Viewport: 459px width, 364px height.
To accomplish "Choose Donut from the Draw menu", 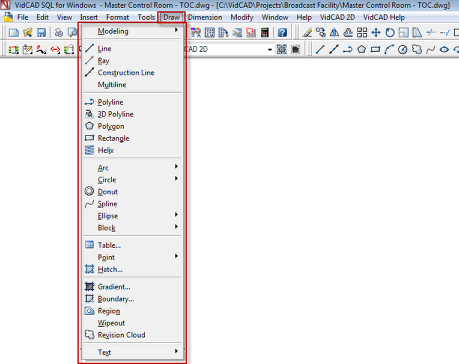I will [x=133, y=192].
